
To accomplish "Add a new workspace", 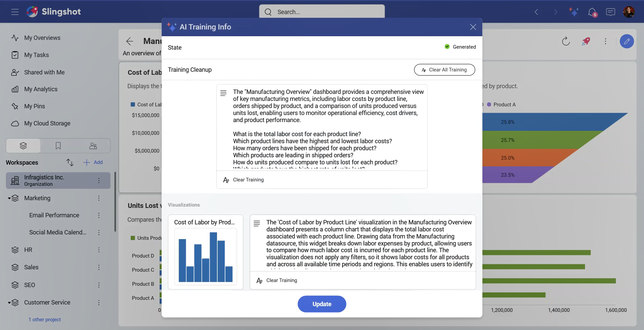I will point(93,162).
